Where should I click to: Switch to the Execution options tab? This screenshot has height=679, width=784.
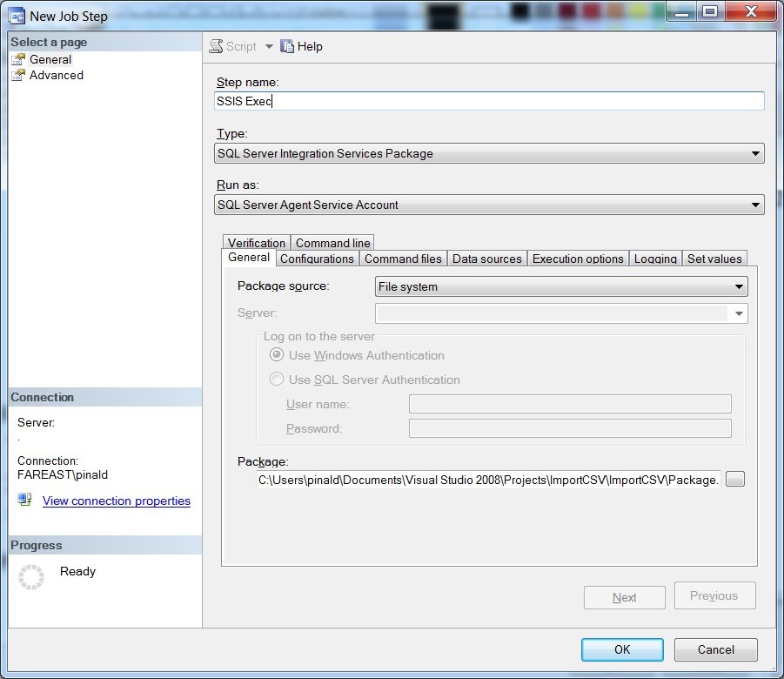click(x=578, y=259)
